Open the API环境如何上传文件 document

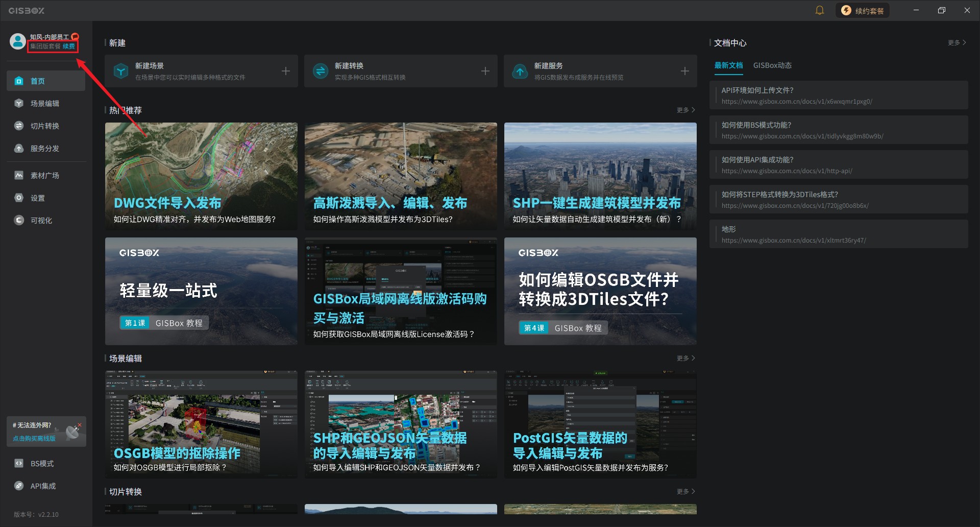click(839, 95)
